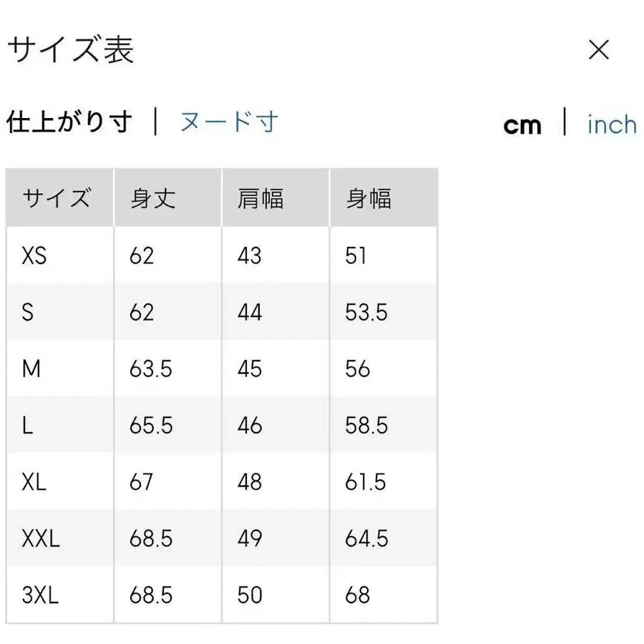The image size is (644, 644).
Task: Select the 3XL size row label
Action: [39, 595]
